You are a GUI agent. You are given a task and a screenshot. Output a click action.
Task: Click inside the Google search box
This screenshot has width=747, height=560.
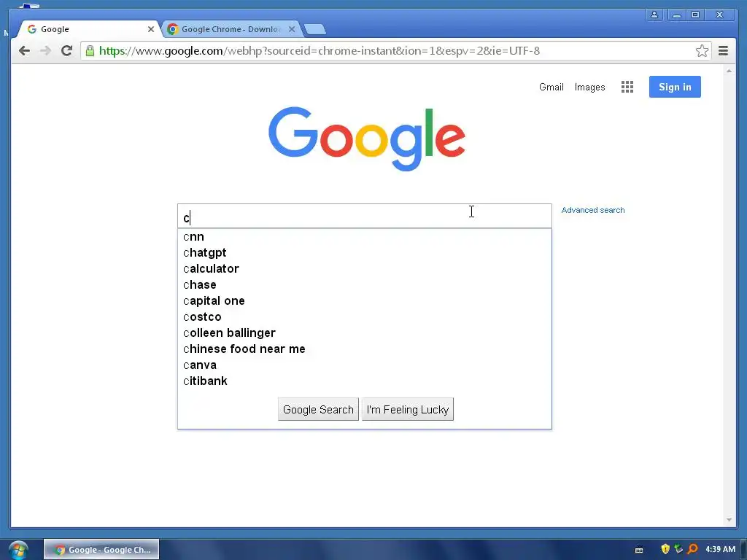[x=365, y=216]
